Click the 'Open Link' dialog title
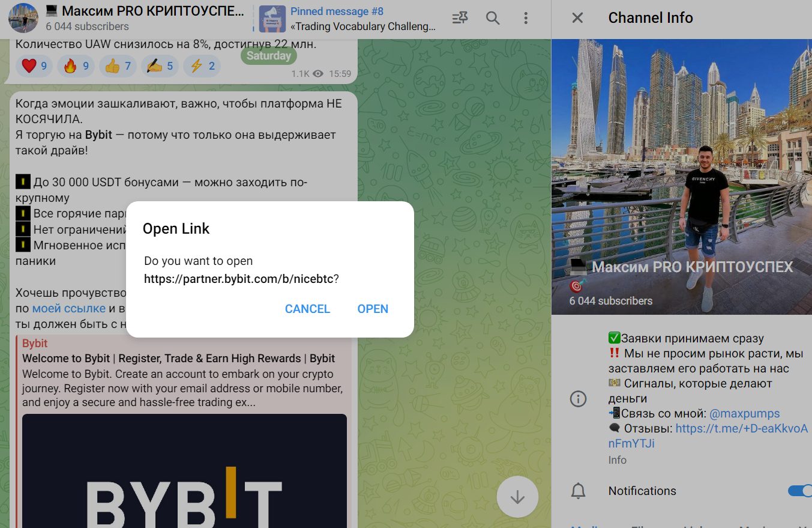The height and width of the screenshot is (528, 812). coord(176,229)
